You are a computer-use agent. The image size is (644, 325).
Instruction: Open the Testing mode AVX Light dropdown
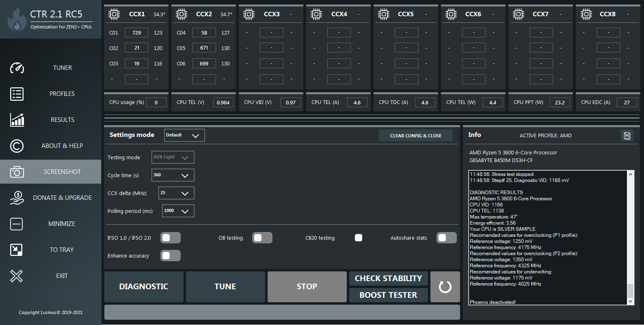point(173,157)
